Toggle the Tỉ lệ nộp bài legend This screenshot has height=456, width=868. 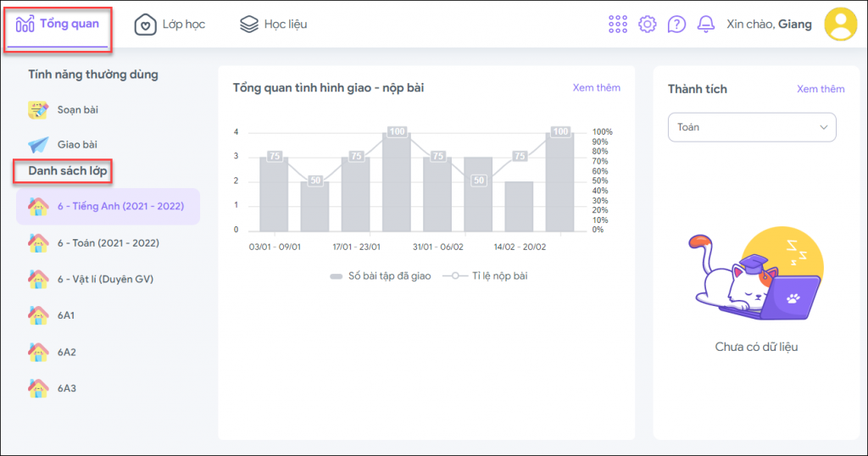point(489,275)
